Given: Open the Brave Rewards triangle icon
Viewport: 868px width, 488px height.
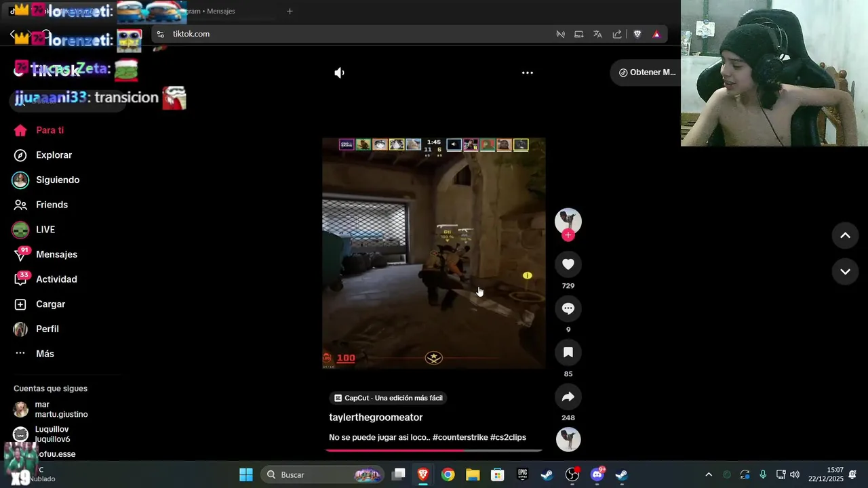Looking at the screenshot, I should point(656,34).
